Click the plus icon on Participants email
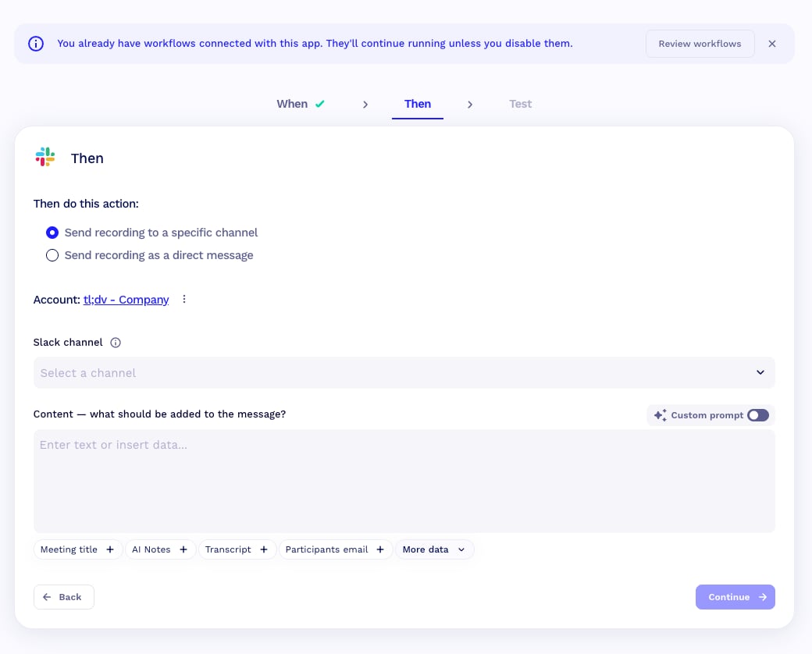This screenshot has width=812, height=654. click(x=380, y=550)
